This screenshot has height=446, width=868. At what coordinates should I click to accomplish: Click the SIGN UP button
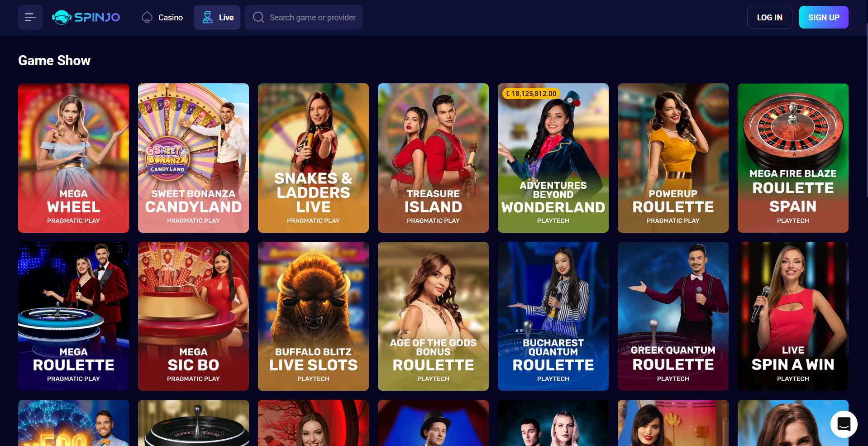point(824,17)
